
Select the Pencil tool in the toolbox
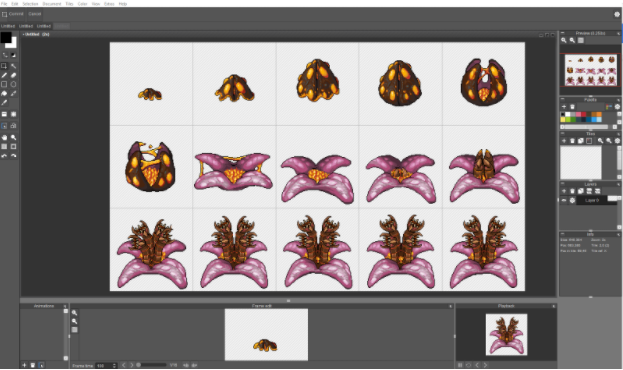coord(4,75)
